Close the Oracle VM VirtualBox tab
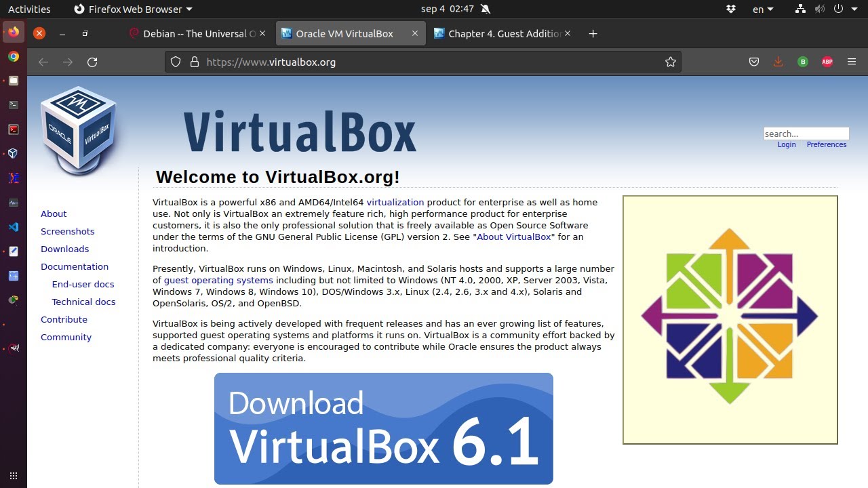This screenshot has width=868, height=488. pyautogui.click(x=415, y=33)
